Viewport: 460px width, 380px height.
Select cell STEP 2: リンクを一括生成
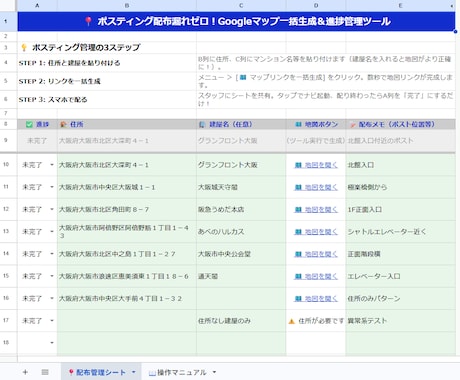coord(107,81)
